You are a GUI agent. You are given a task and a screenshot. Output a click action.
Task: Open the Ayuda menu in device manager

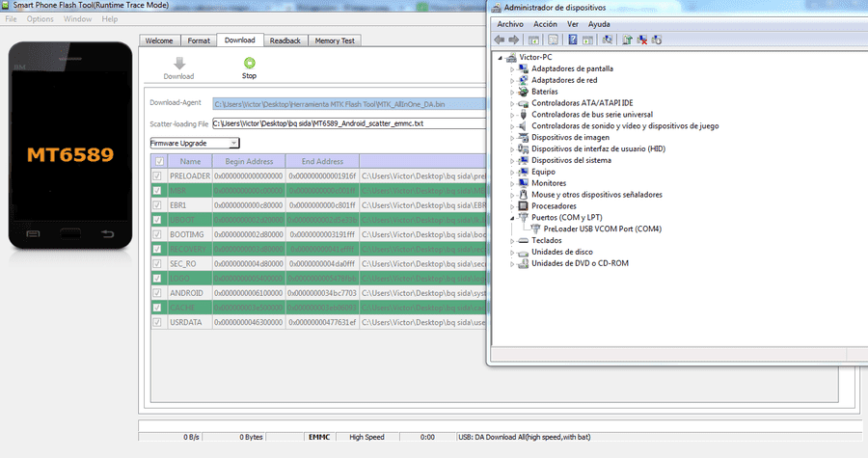coord(599,24)
